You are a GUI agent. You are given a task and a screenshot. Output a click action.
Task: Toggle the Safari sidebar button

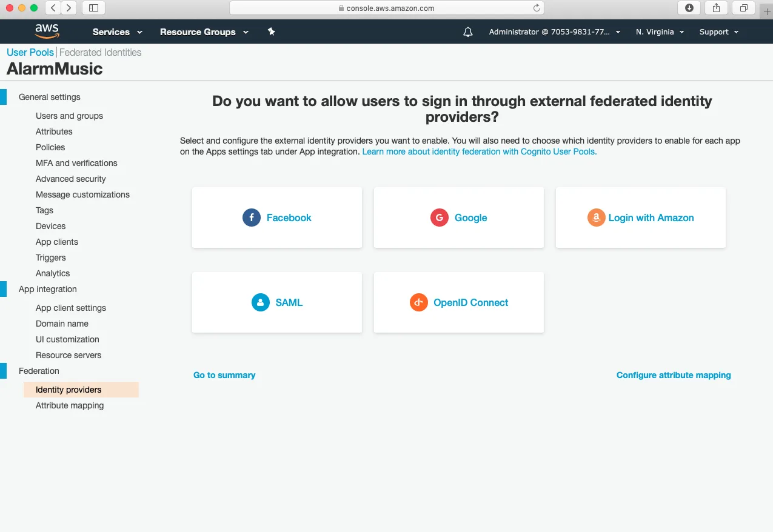[x=93, y=8]
